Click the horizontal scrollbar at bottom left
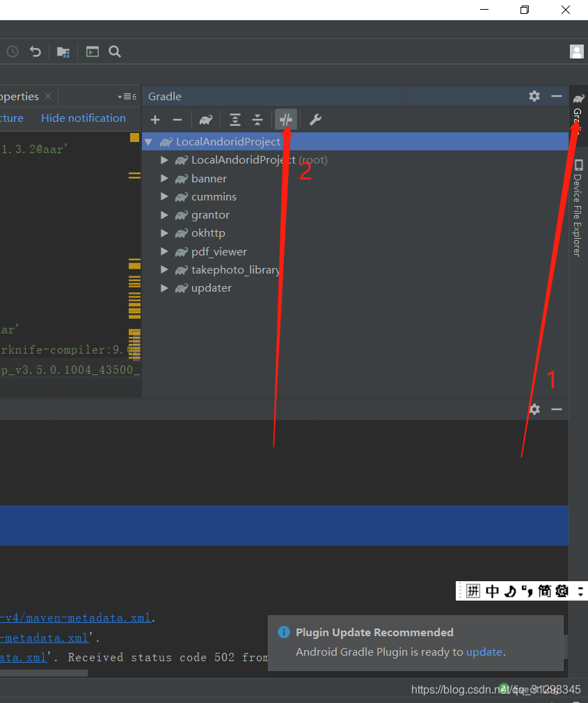Screen dimensions: 588x703 (x=42, y=672)
